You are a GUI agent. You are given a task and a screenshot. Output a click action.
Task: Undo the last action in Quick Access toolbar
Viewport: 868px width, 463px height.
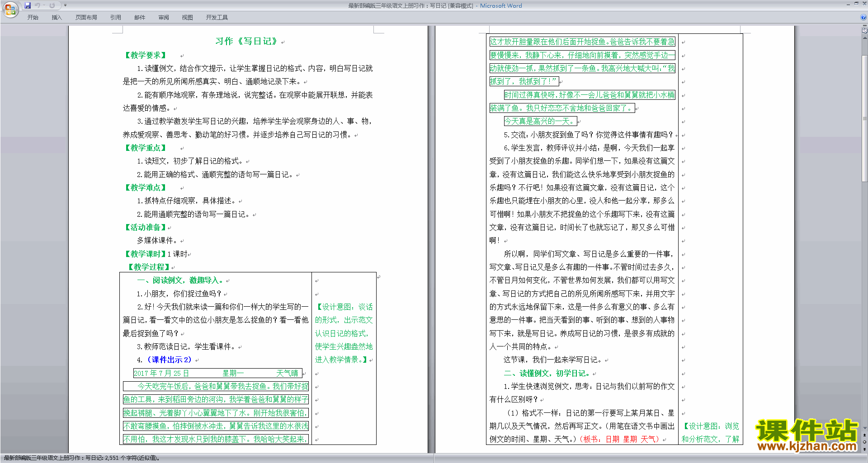click(38, 5)
